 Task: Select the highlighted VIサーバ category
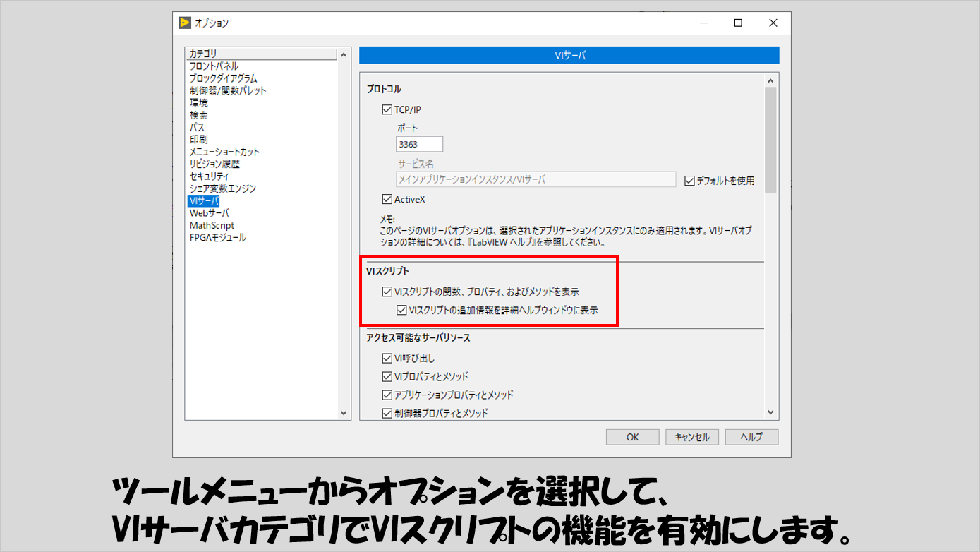click(204, 201)
